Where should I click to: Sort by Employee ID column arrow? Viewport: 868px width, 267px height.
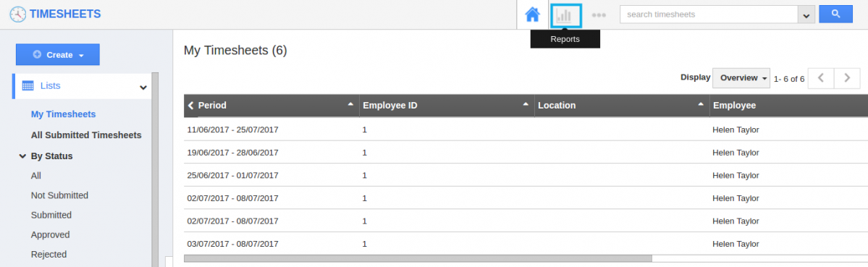coord(526,104)
